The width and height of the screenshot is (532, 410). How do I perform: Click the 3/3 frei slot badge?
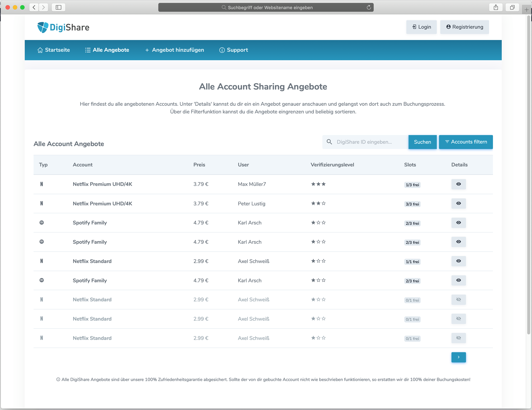[412, 204]
